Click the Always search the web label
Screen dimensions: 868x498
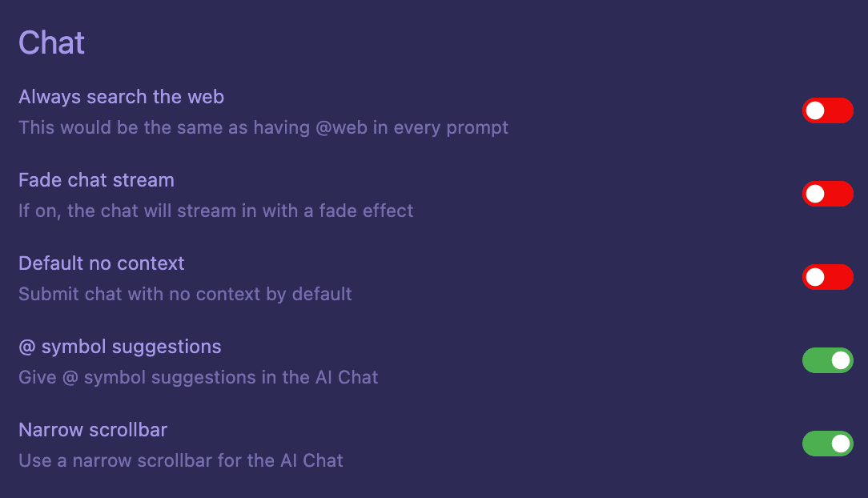point(121,97)
